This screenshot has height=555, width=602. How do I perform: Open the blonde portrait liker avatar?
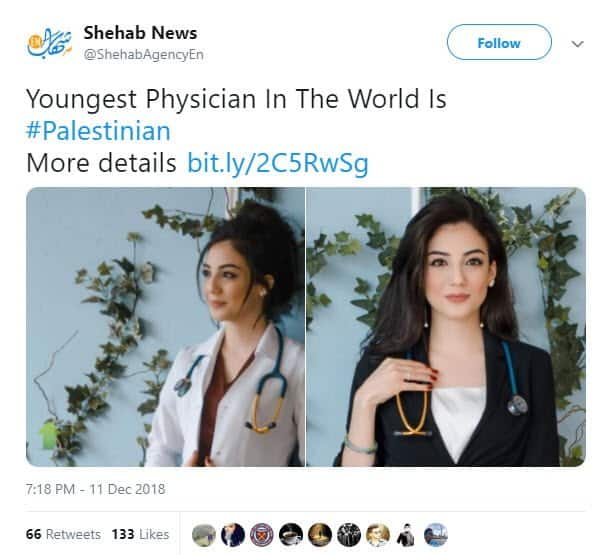(x=378, y=535)
